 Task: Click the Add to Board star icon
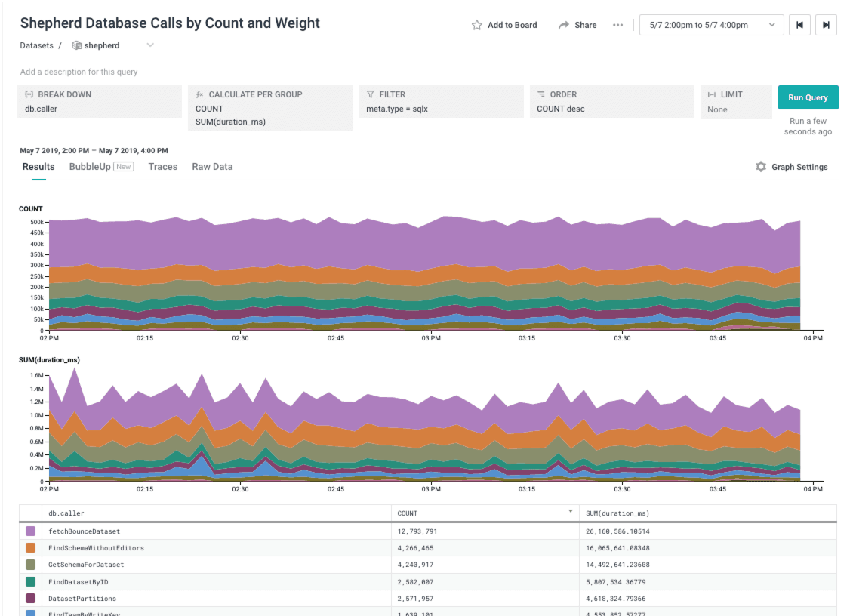pos(476,25)
